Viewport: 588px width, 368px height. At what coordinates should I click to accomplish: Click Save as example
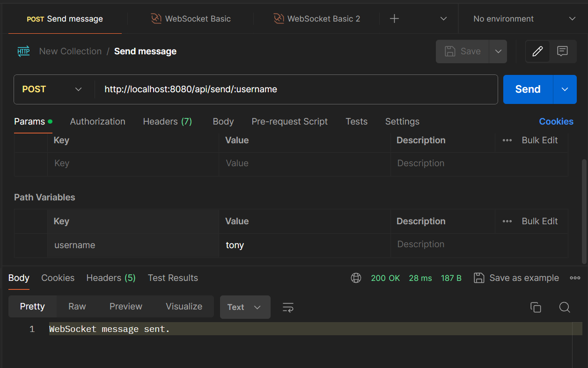(516, 278)
